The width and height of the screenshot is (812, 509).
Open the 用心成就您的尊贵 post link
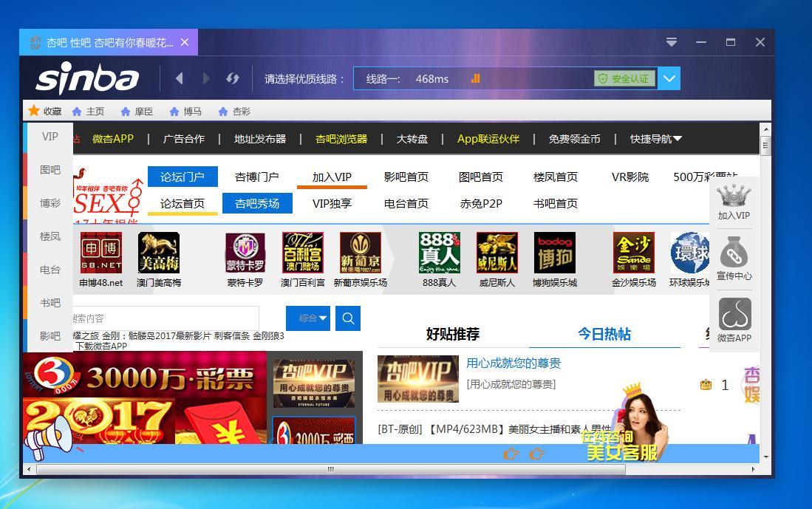pos(514,363)
